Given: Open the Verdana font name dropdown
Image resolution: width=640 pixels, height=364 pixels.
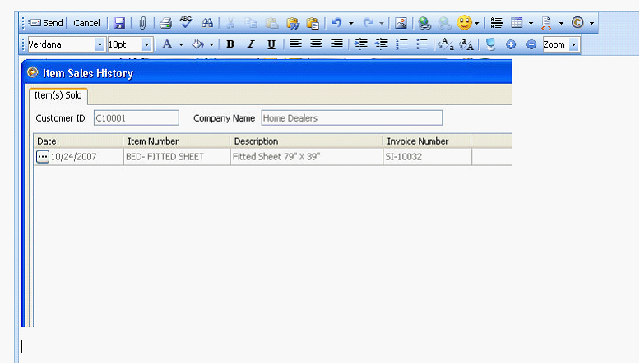Looking at the screenshot, I should point(100,44).
